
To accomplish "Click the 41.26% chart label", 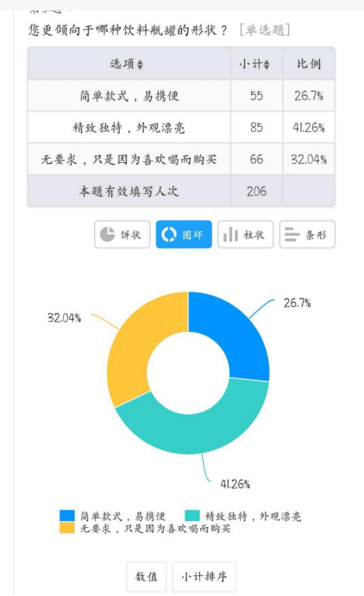I will (235, 484).
